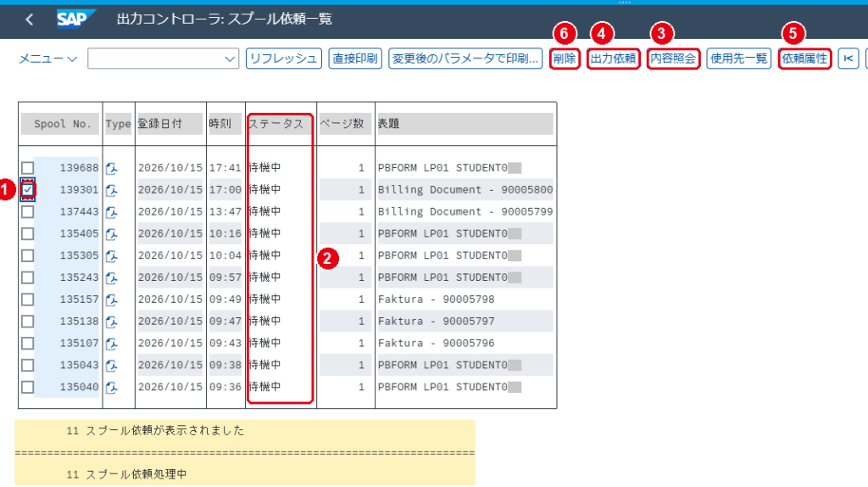Click the 使用先一覧 button
The height and width of the screenshot is (487, 868).
tap(738, 59)
